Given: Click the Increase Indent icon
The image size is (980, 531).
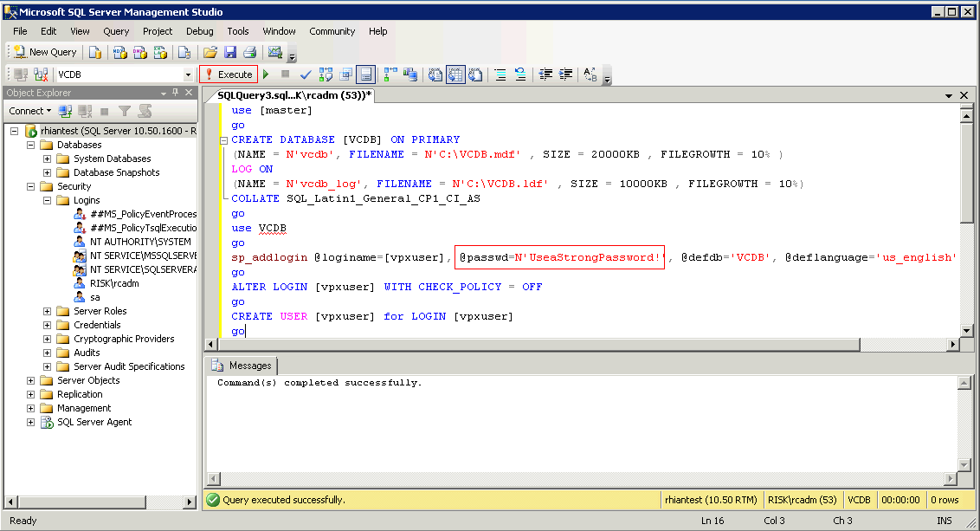Looking at the screenshot, I should [565, 74].
